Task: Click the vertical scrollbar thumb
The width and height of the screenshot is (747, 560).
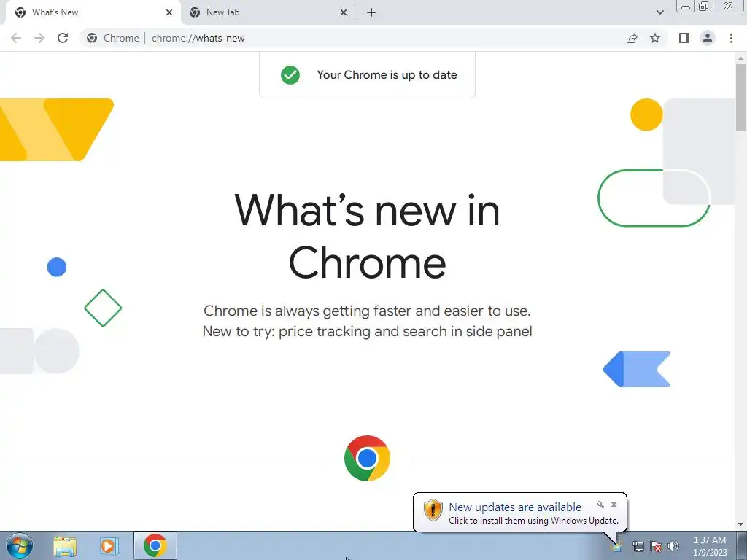Action: tap(740, 98)
